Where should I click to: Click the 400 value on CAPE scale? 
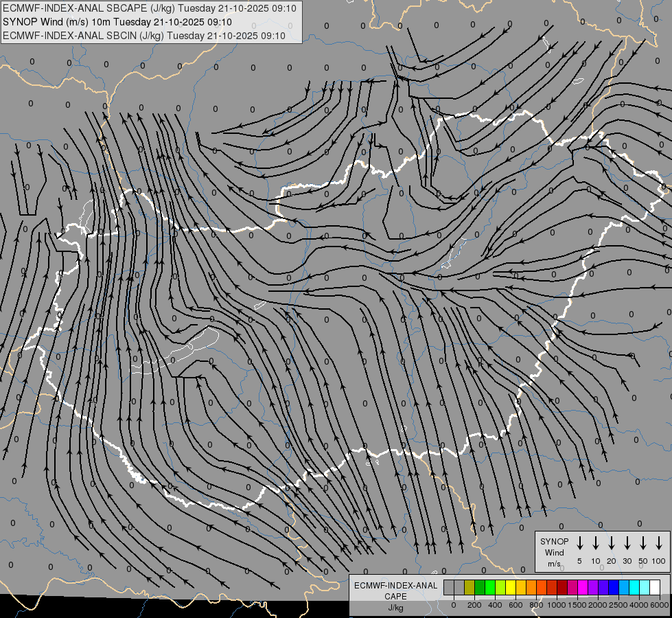(495, 605)
